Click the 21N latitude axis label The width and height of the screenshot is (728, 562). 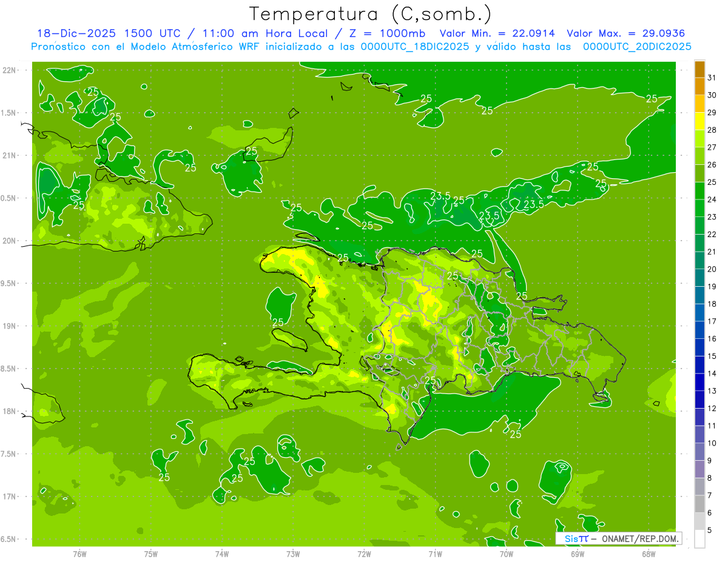click(8, 155)
